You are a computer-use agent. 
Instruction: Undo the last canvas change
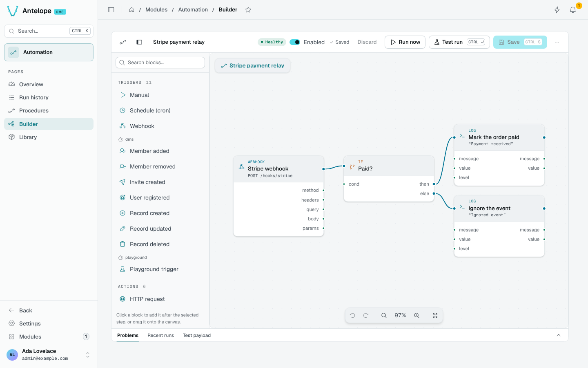(352, 316)
